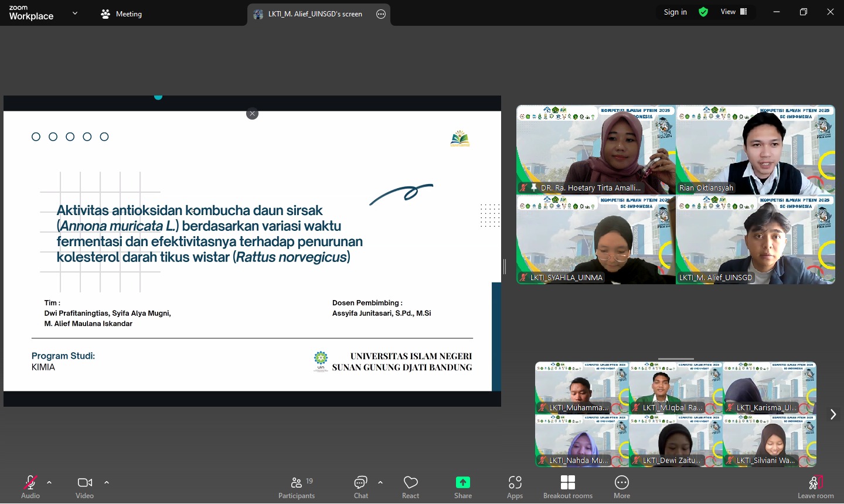Image resolution: width=844 pixels, height=504 pixels.
Task: Open the Zoom Workplace dropdown chevron
Action: pos(75,13)
